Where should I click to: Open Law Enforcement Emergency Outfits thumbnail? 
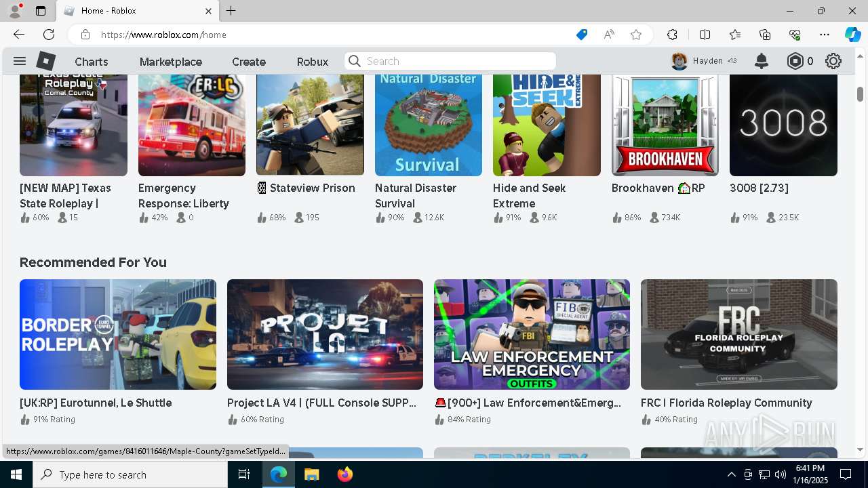(x=532, y=334)
